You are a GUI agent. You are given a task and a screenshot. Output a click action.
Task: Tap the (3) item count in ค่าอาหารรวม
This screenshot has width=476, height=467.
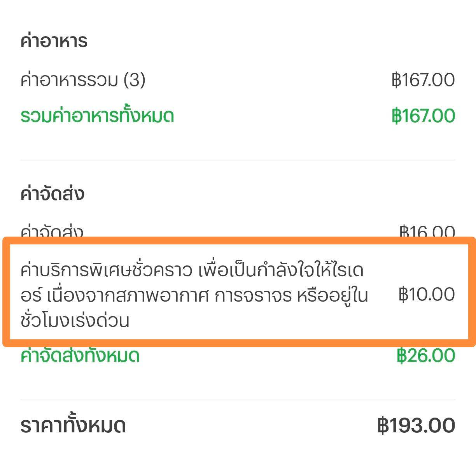coord(134,80)
